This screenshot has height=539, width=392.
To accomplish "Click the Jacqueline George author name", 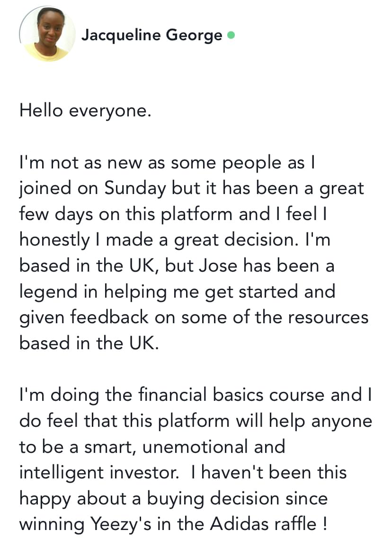I will [152, 35].
